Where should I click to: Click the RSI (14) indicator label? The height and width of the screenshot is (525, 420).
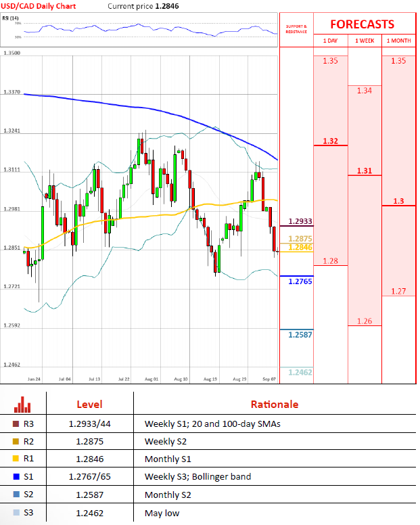pos(12,20)
